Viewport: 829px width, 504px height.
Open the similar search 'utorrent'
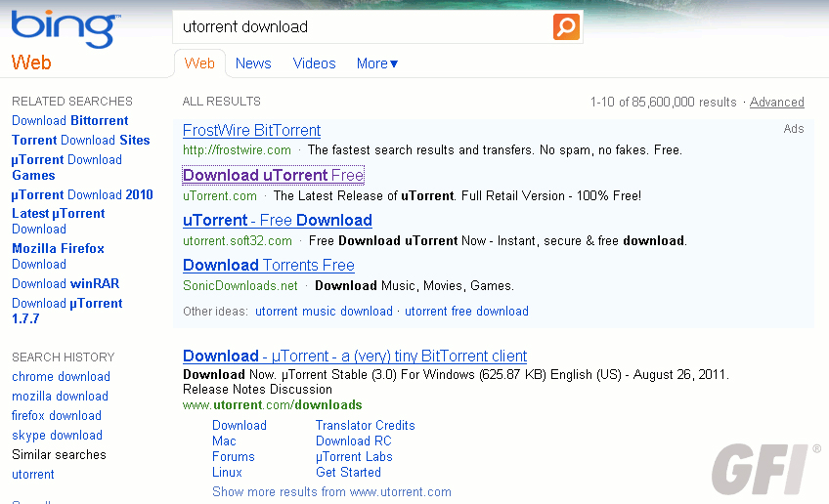tap(33, 475)
